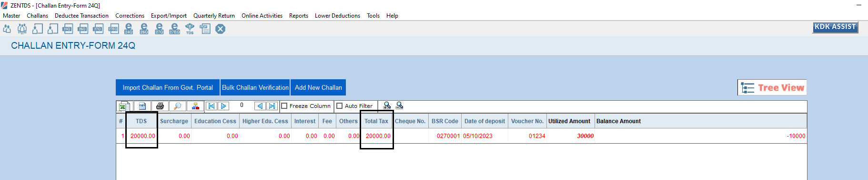Click the PDF document toolbar icon
Image resolution: width=868 pixels, height=180 pixels.
205,29
